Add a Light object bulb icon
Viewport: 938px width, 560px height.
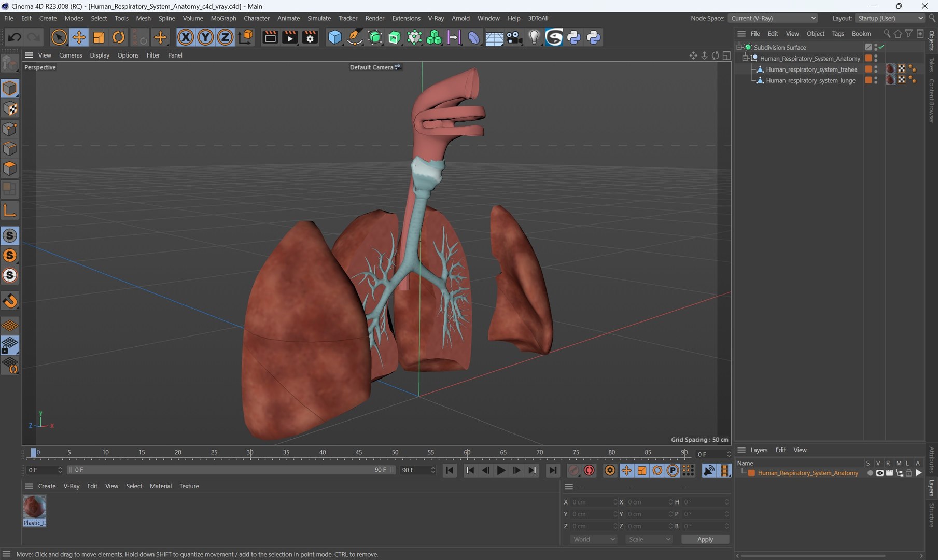coord(534,37)
